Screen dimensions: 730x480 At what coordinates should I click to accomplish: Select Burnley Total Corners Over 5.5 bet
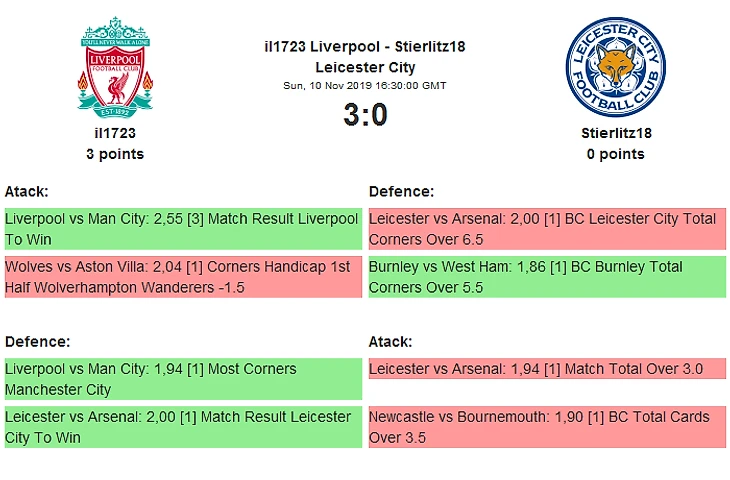546,277
